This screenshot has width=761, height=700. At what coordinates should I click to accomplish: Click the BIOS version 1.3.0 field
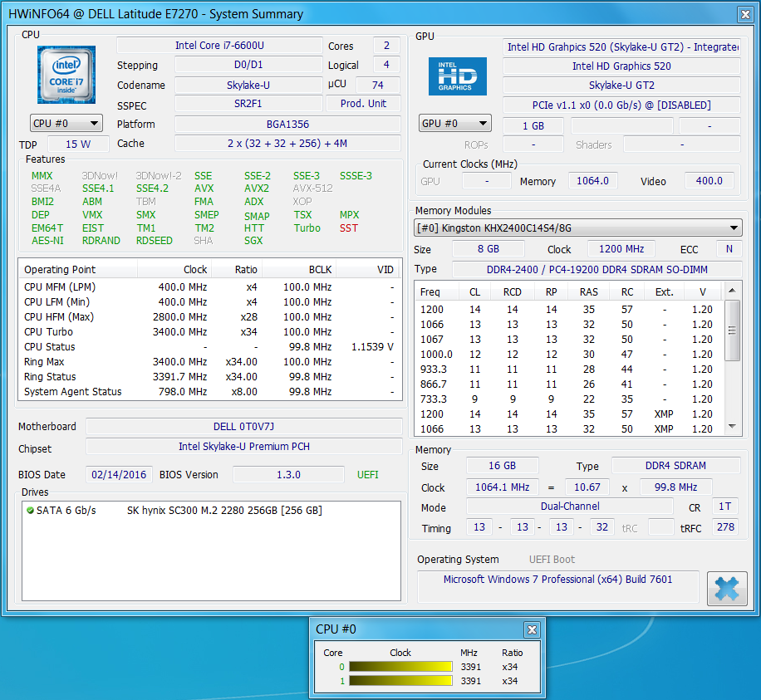pos(288,474)
